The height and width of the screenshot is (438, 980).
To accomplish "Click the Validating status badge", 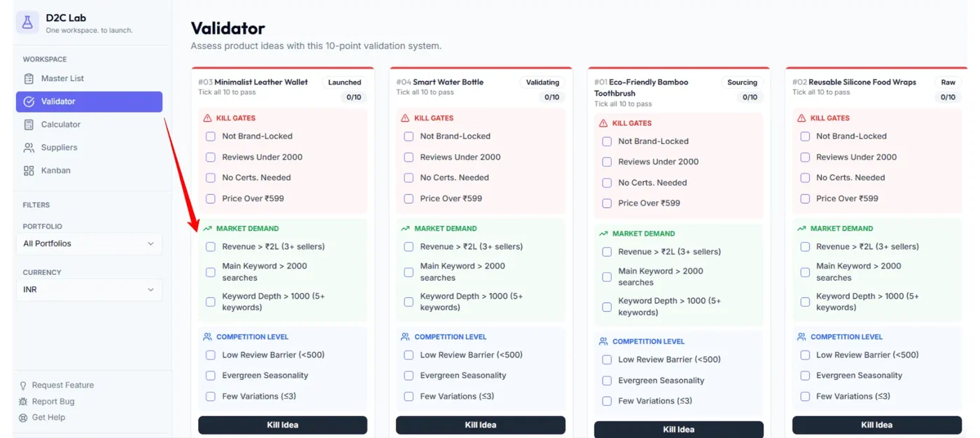I will (542, 83).
